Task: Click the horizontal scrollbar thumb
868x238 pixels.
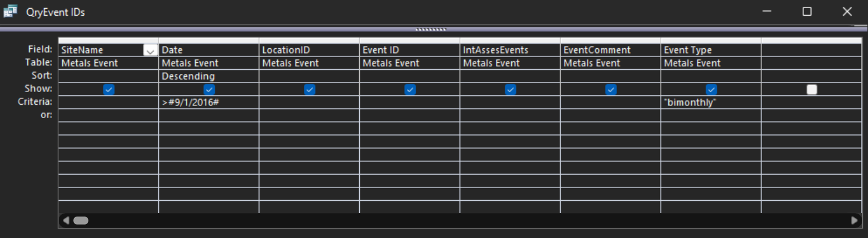Action: point(80,221)
